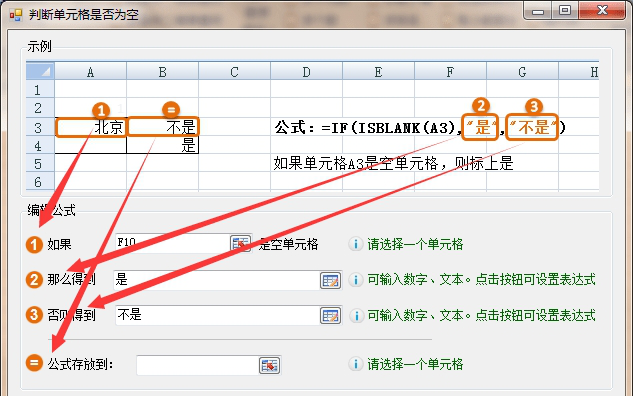
Task: Click row header 1 in the example
Action: pyautogui.click(x=40, y=89)
